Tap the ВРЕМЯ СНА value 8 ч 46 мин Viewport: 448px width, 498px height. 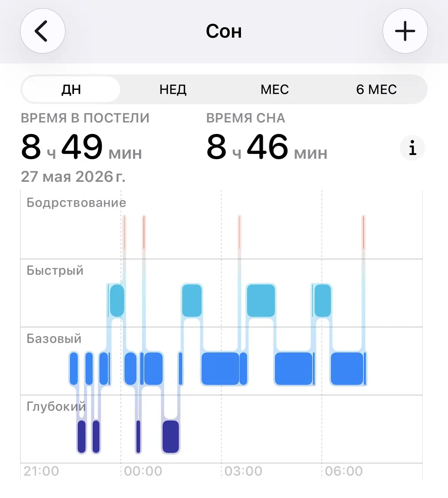267,147
